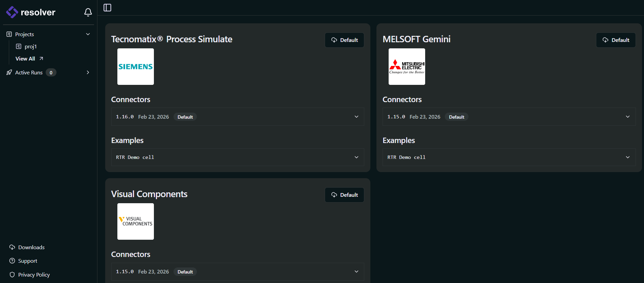Download Visual Components Default

point(344,195)
